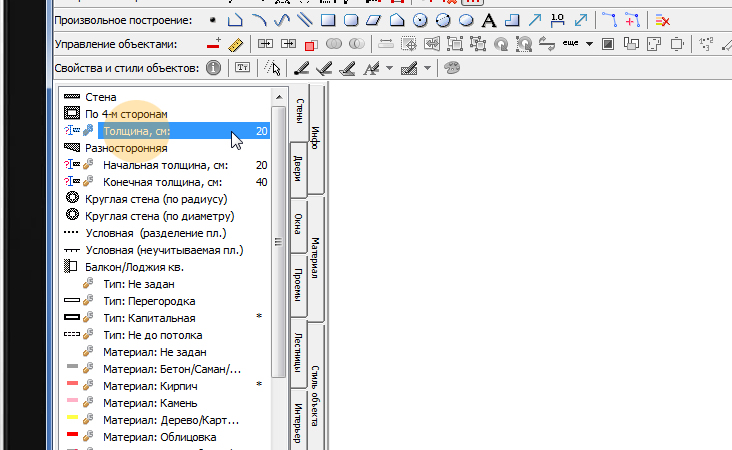Click yellow swatch for Дерево material
The height and width of the screenshot is (450, 732).
(71, 420)
